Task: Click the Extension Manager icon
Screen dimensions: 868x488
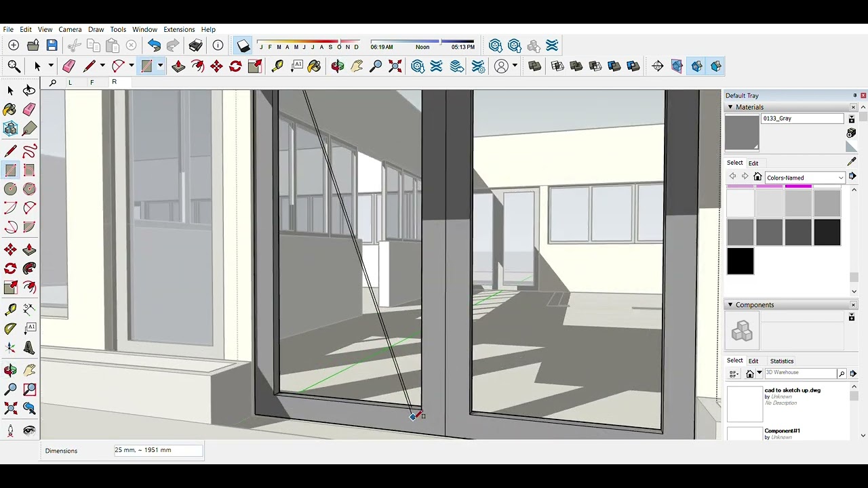Action: (478, 66)
